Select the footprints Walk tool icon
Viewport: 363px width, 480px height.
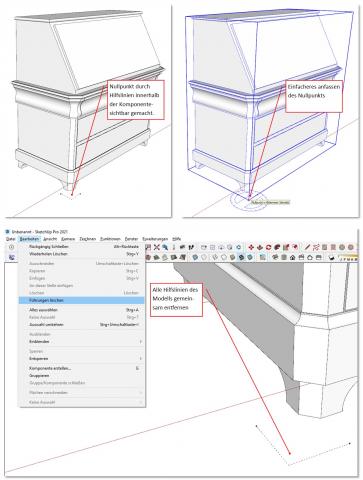(x=191, y=247)
